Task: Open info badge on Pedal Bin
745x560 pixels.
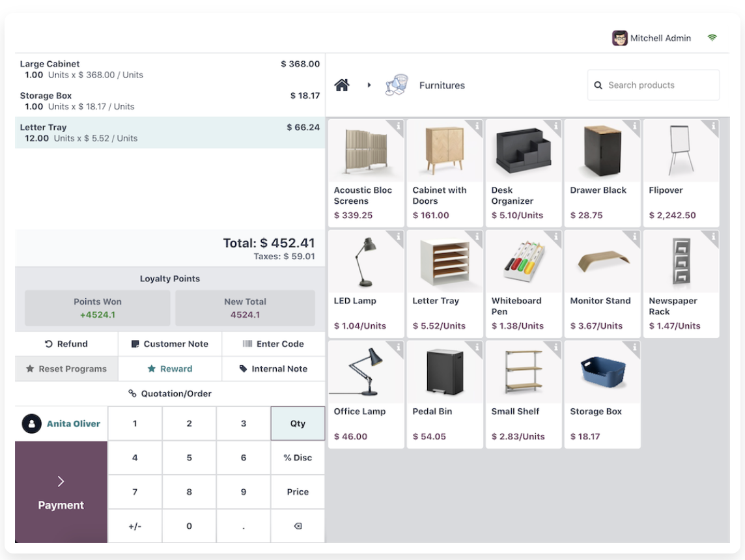Action: coord(477,347)
